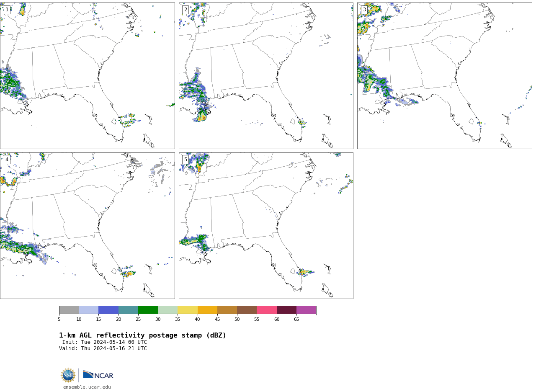The height and width of the screenshot is (392, 536).
Task: Click the maroon 60-65 dBZ swatch
Action: (286, 310)
